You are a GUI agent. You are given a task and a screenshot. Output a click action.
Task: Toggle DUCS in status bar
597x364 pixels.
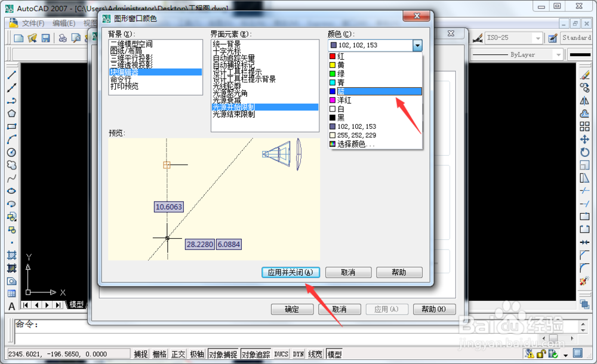[281, 354]
